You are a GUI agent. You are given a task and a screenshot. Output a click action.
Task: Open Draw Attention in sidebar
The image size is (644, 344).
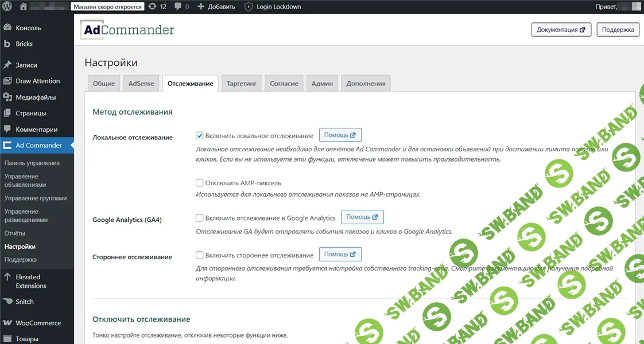click(x=37, y=81)
